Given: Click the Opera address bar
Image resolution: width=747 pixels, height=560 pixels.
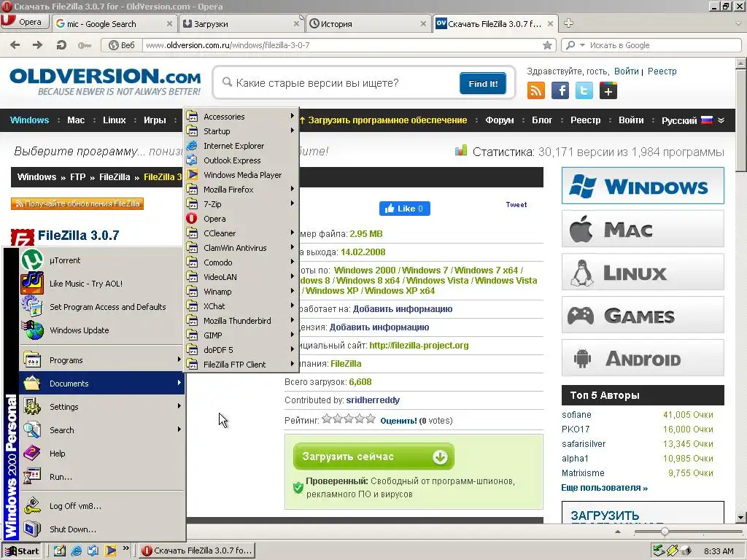Looking at the screenshot, I should [342, 45].
